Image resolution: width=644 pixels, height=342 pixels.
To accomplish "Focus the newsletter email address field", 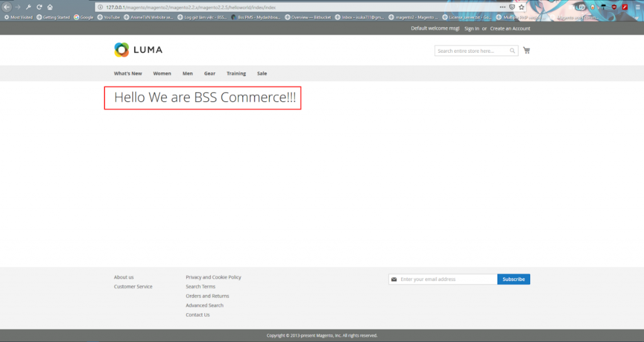I will point(443,279).
